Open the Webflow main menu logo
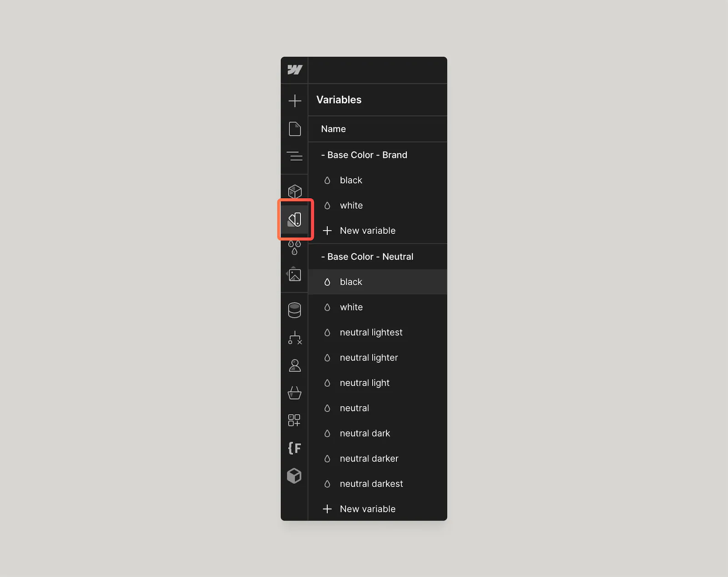Image resolution: width=728 pixels, height=577 pixels. pos(294,70)
